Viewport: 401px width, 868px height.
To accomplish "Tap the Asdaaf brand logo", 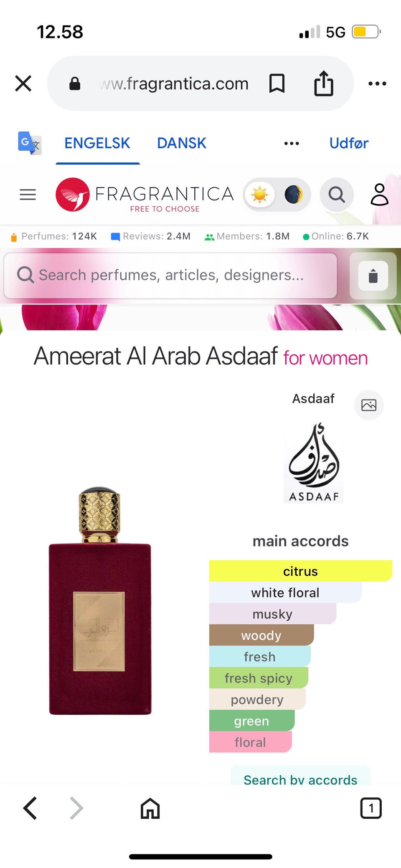I will point(314,462).
